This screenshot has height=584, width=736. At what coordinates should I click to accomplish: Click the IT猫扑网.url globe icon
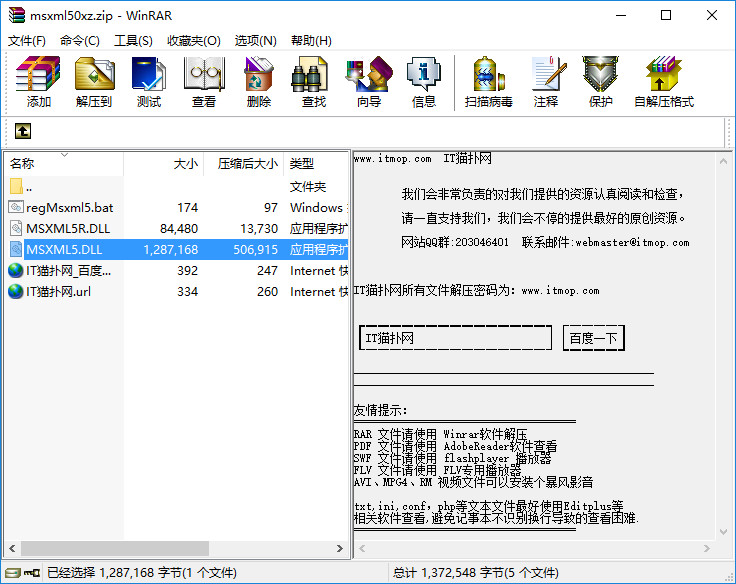tap(15, 291)
